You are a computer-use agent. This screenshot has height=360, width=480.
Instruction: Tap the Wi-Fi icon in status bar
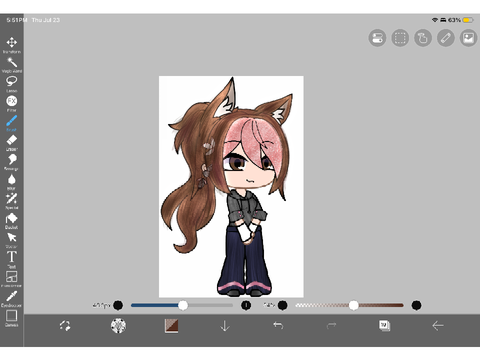(x=434, y=20)
